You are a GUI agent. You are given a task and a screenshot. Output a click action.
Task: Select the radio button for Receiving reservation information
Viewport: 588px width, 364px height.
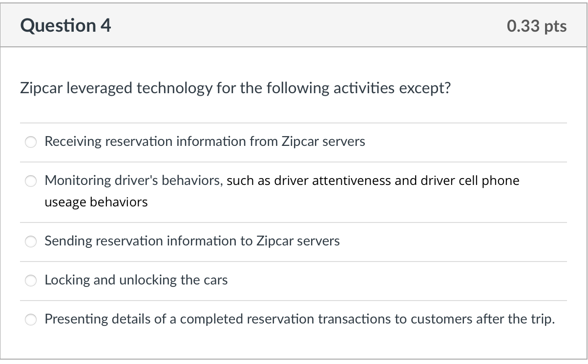[x=31, y=142]
